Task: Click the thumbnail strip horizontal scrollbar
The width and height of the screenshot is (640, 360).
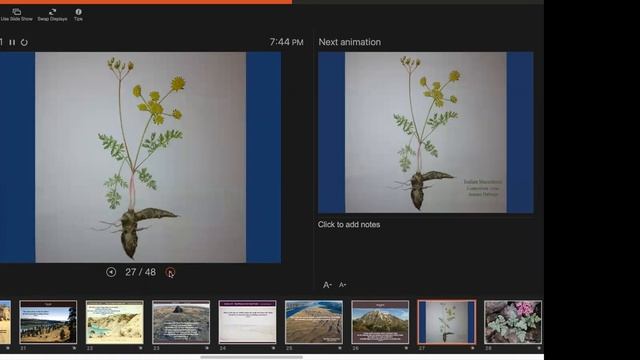Action: tap(251, 357)
